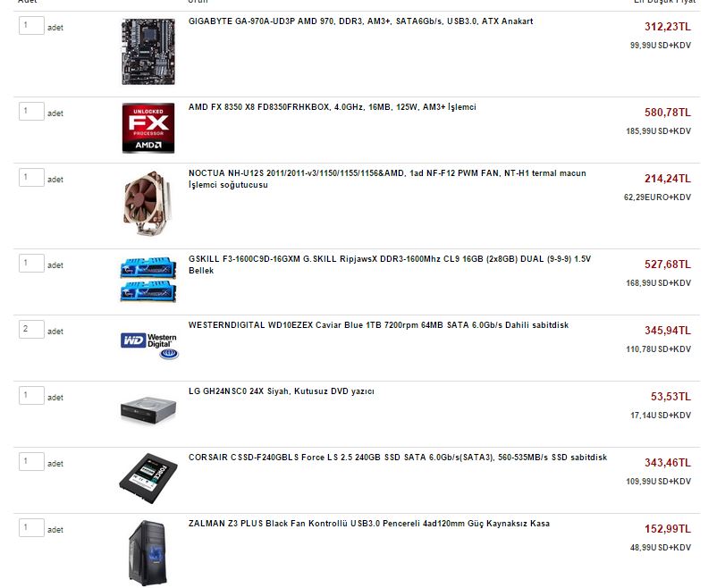This screenshot has height=588, width=717.
Task: Focus the quantity field for AMD FX 8350
Action: pyautogui.click(x=31, y=111)
